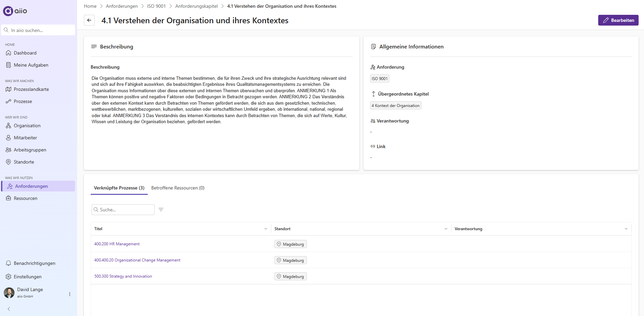
Task: Click the Arbeitsgruppen people icon
Action: coord(8,150)
